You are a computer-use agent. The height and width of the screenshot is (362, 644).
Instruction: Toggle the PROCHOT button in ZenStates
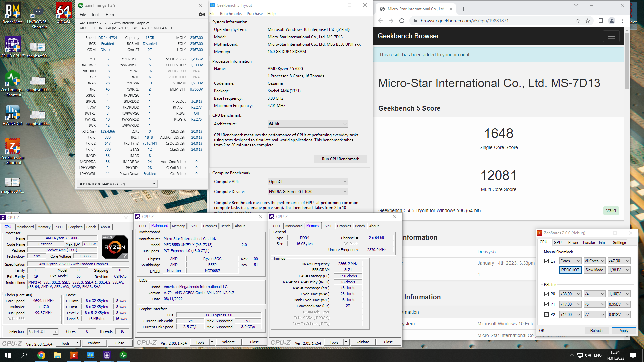coord(570,270)
